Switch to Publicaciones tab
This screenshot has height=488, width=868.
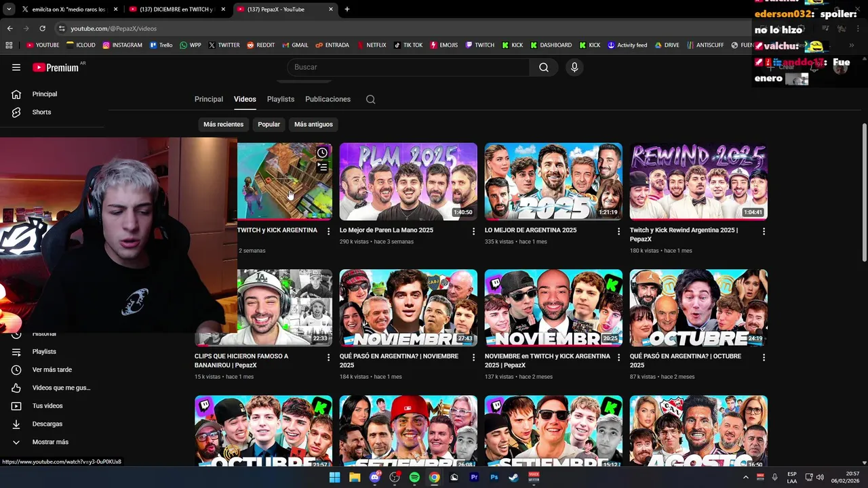(x=328, y=99)
